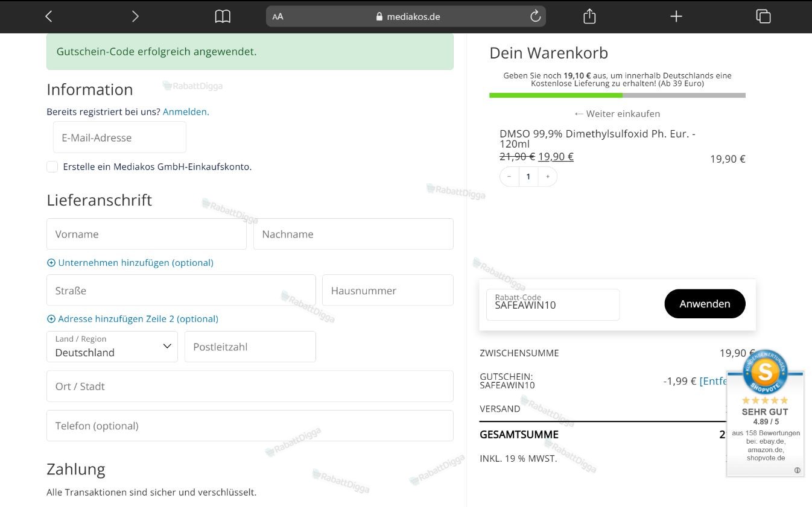
Task: Open the Land / Region dropdown
Action: coord(112,347)
